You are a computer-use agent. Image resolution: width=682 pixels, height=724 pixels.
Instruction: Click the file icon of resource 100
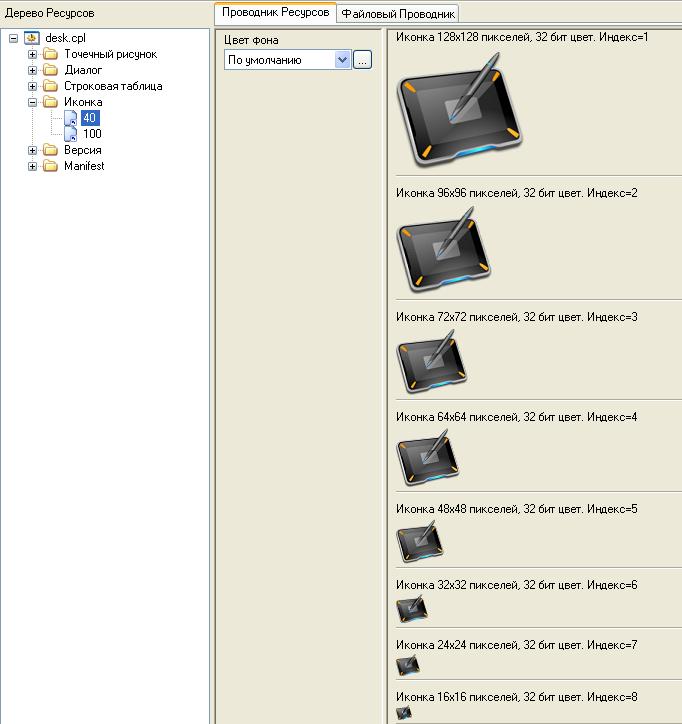[x=71, y=134]
